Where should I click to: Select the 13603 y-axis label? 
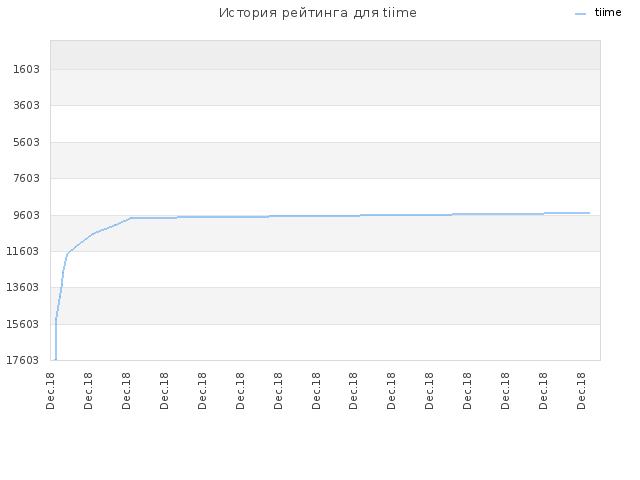coord(23,288)
